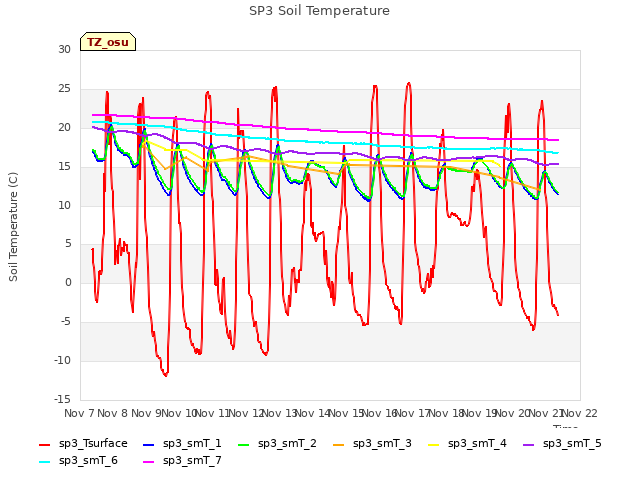
Task: Click the 20 y-axis tick label
Action: [64, 128]
